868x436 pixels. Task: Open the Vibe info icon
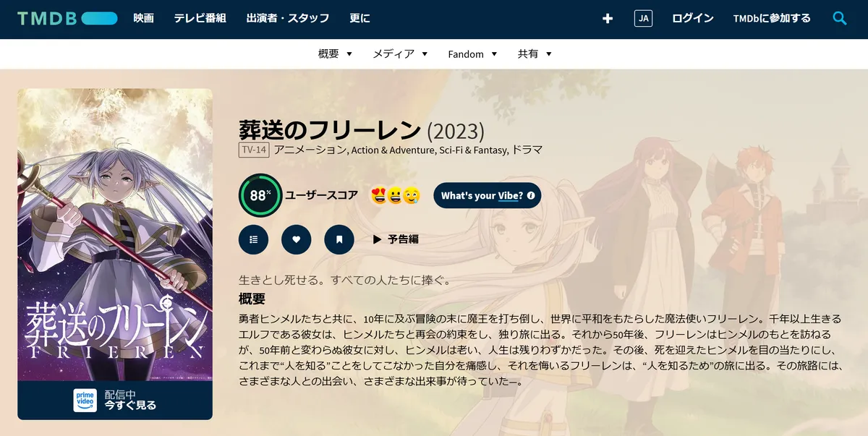point(531,195)
